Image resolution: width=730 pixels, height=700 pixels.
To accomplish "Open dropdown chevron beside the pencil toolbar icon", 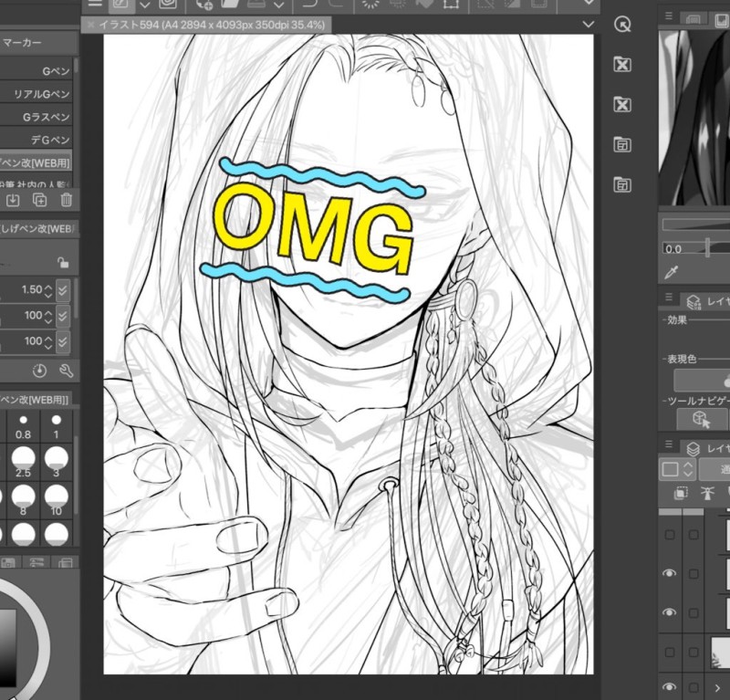I will click(x=145, y=5).
